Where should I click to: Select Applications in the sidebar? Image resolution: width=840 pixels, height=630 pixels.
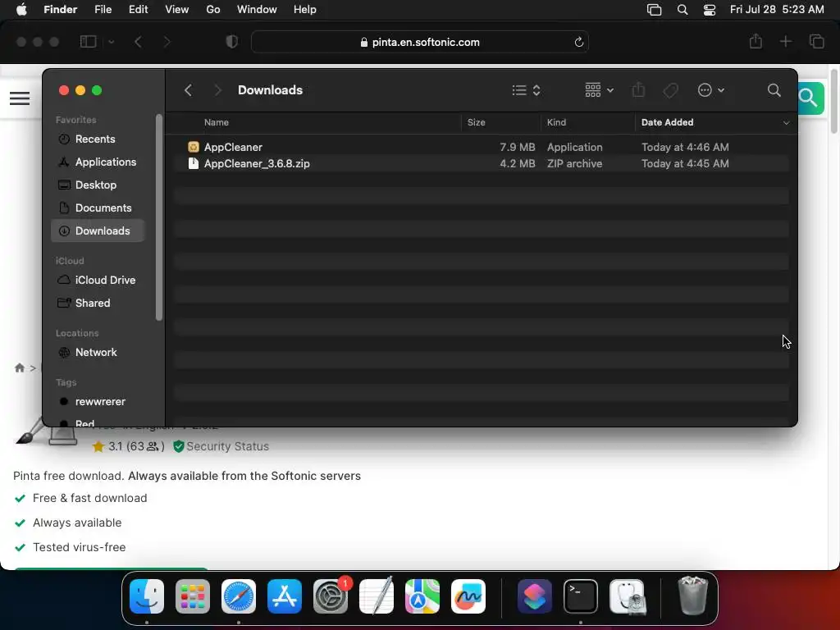(98, 162)
